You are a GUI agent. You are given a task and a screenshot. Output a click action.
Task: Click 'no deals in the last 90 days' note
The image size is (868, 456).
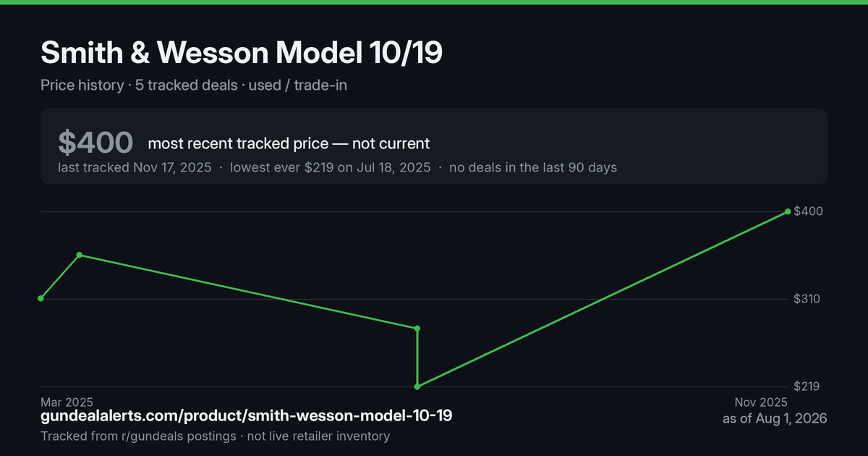(x=533, y=167)
